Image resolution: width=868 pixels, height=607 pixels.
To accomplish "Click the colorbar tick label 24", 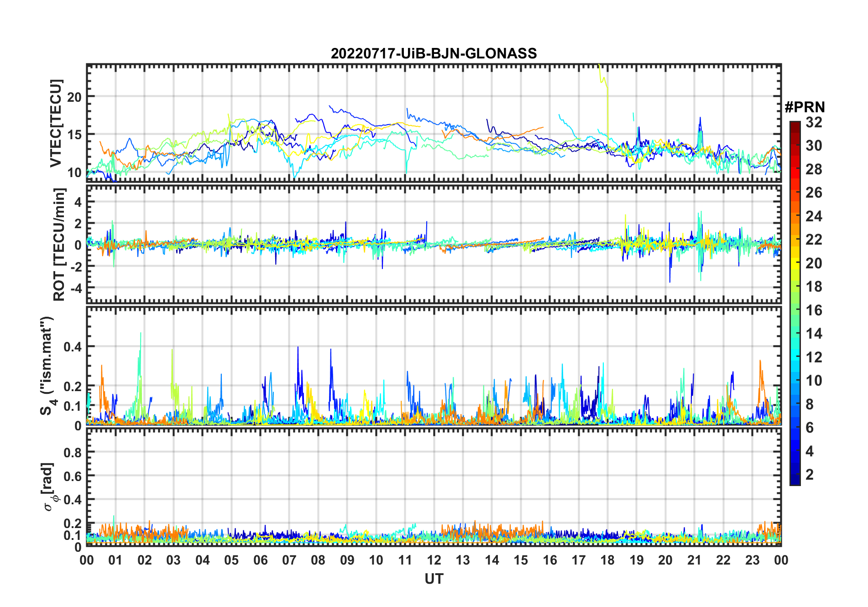I will (x=814, y=216).
